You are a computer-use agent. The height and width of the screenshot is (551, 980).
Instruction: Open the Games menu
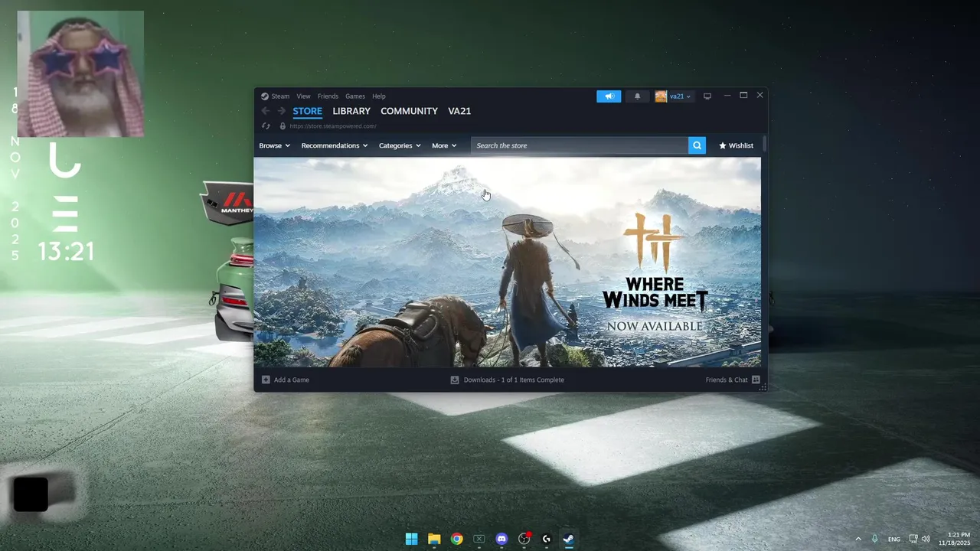tap(355, 96)
